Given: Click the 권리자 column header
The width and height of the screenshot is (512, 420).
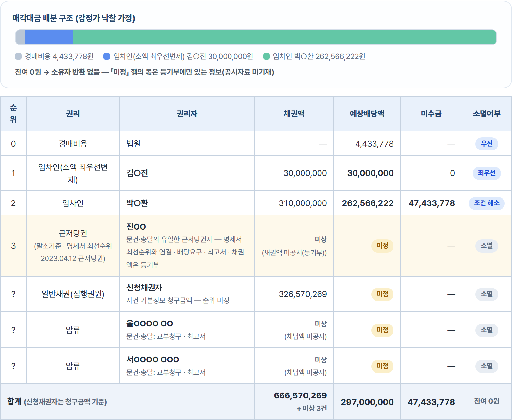Looking at the screenshot, I should [187, 114].
